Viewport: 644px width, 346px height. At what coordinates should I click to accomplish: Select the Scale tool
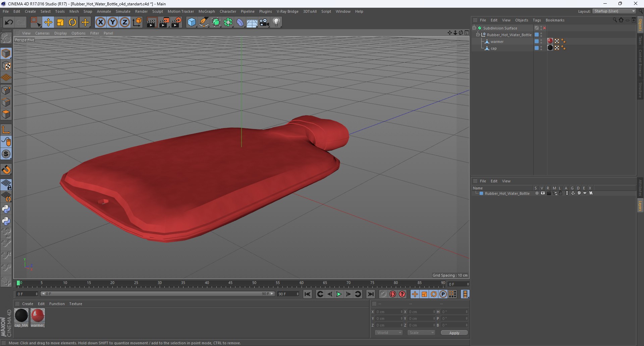click(60, 22)
